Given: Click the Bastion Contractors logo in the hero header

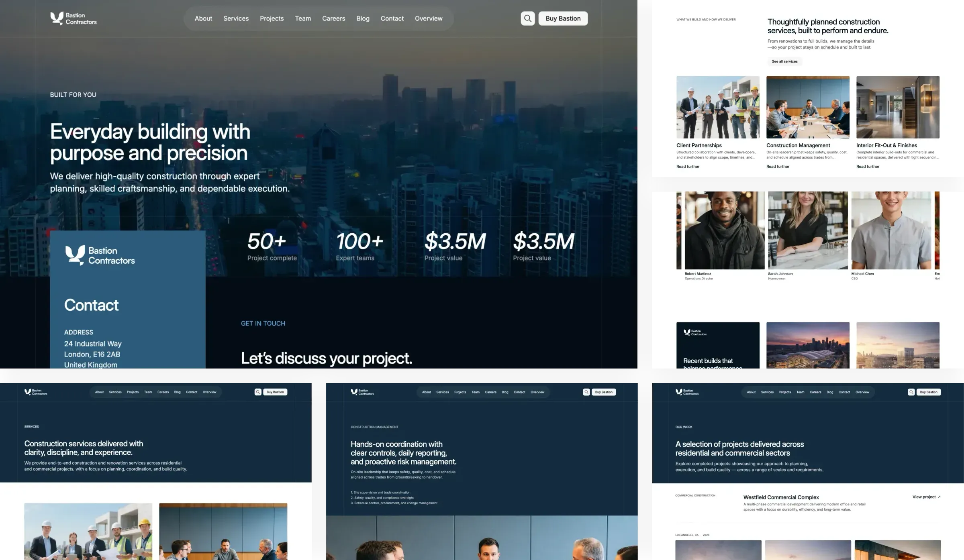Looking at the screenshot, I should [x=74, y=18].
